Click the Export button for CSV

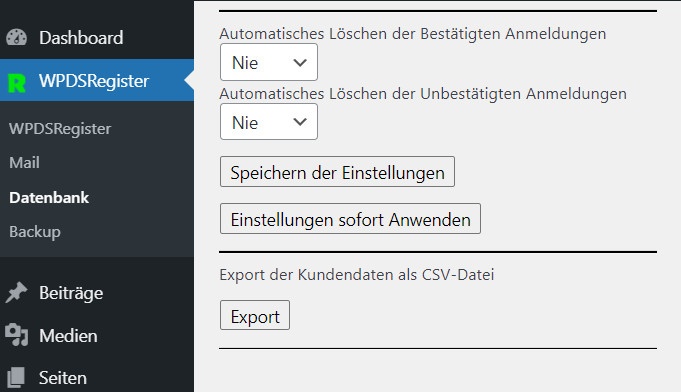[255, 316]
